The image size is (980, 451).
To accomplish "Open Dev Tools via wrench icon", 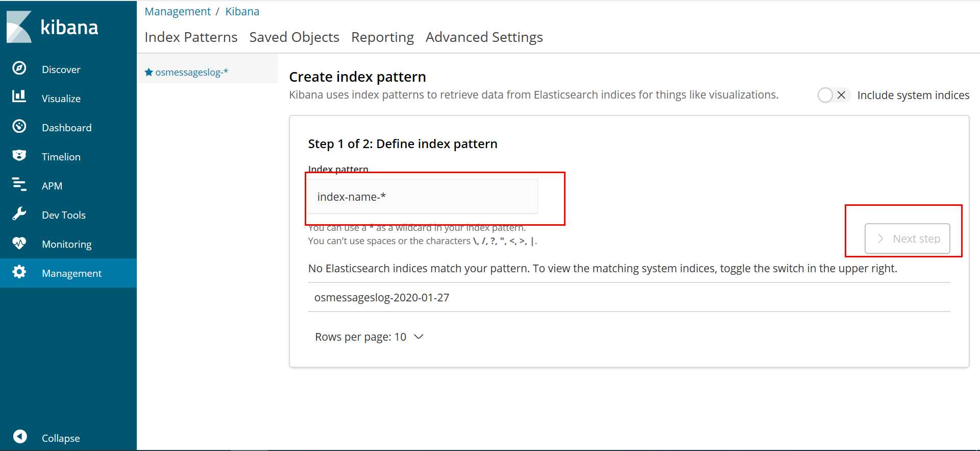I will tap(19, 213).
